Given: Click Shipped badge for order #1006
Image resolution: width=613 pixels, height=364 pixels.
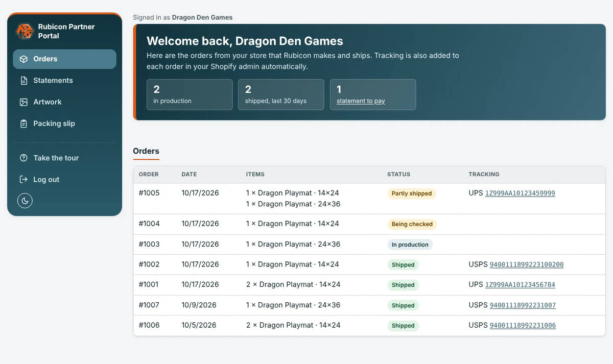Looking at the screenshot, I should pos(403,326).
